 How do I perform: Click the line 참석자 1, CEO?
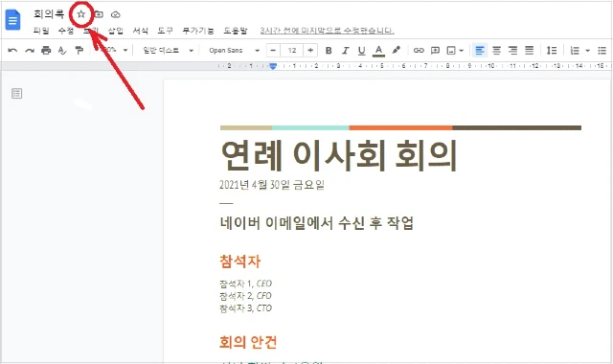[x=245, y=284]
